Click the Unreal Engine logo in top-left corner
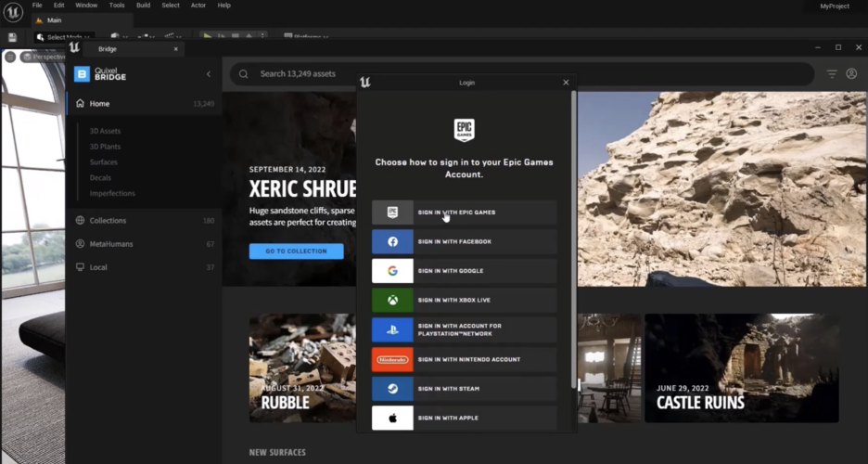 coord(12,12)
